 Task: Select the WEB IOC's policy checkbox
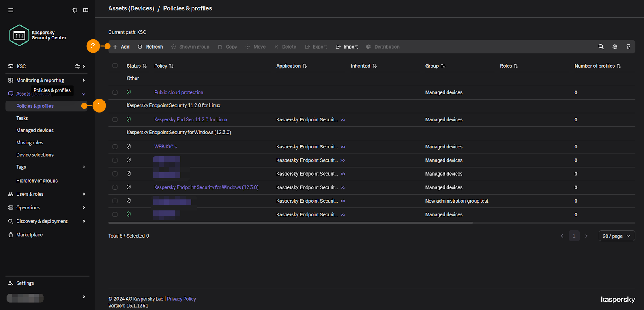(115, 147)
